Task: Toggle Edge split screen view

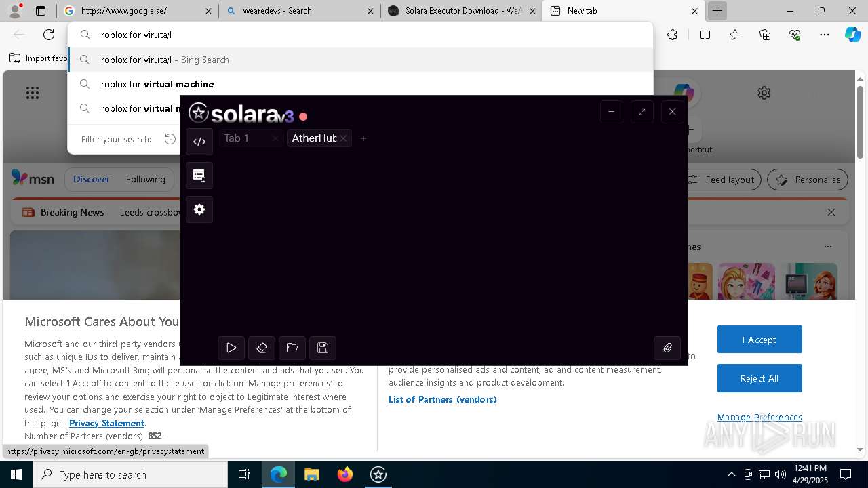Action: tap(705, 35)
